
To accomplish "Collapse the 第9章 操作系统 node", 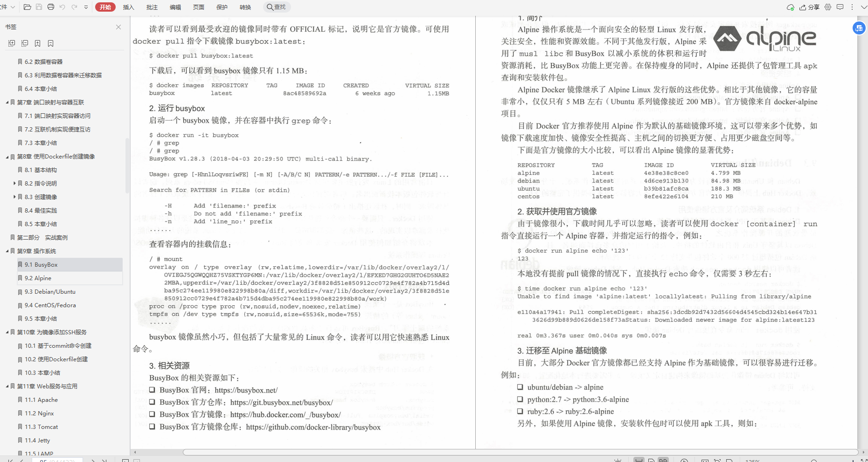I will pyautogui.click(x=7, y=251).
